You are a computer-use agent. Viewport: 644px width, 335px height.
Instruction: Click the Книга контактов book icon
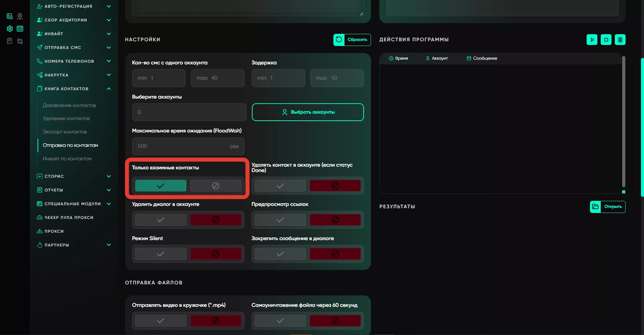point(40,89)
